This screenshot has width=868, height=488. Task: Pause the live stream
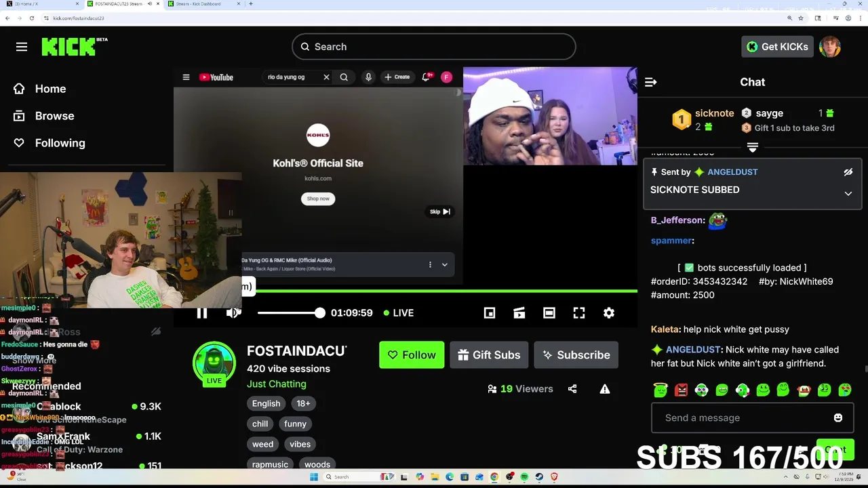(x=202, y=312)
